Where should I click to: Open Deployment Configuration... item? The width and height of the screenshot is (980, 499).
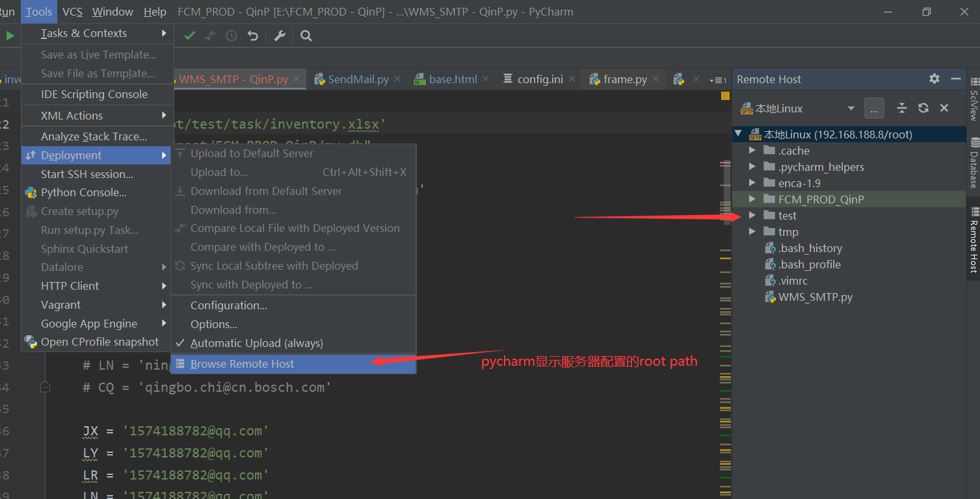pos(293,305)
